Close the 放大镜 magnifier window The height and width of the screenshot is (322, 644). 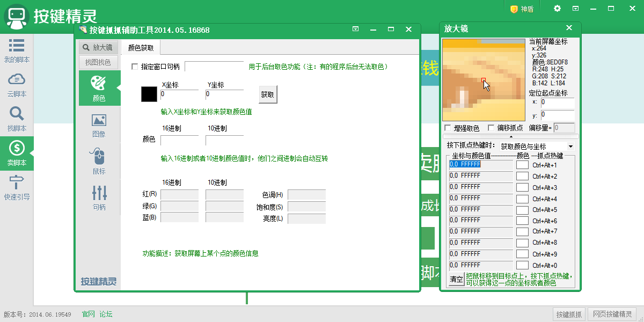[569, 28]
